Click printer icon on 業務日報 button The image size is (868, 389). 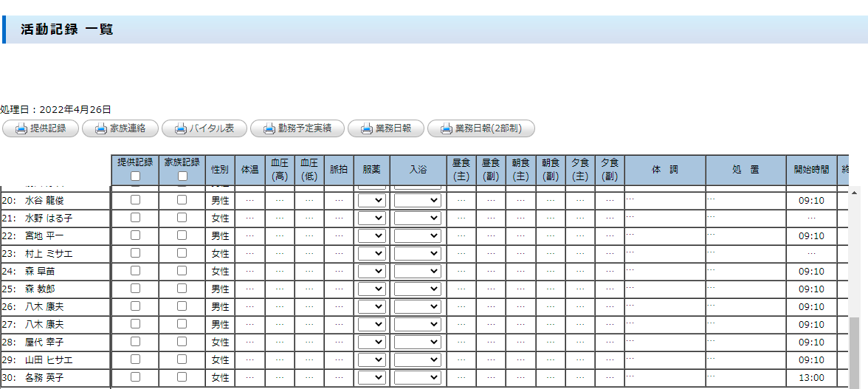pos(367,128)
